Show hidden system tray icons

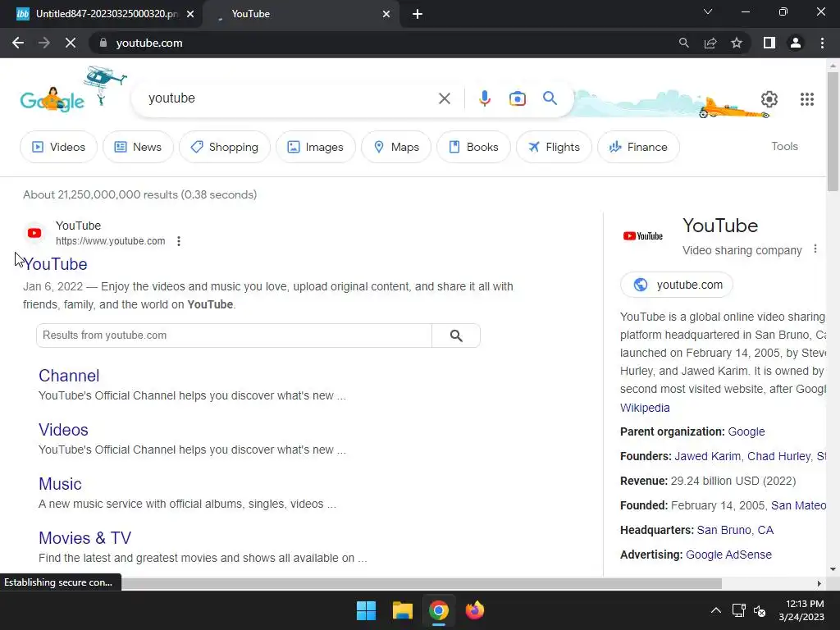(715, 610)
